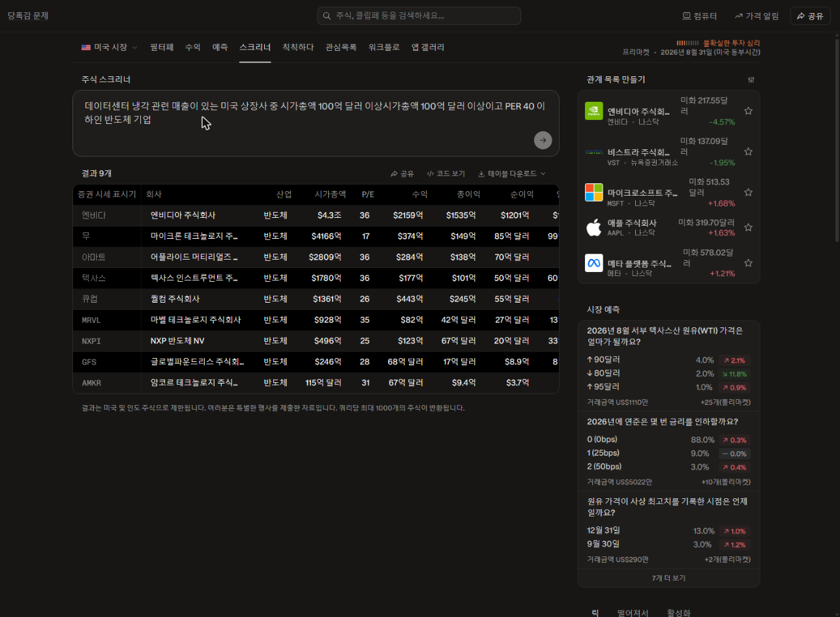The image size is (840, 617).
Task: Click the top search input field
Action: [x=419, y=16]
